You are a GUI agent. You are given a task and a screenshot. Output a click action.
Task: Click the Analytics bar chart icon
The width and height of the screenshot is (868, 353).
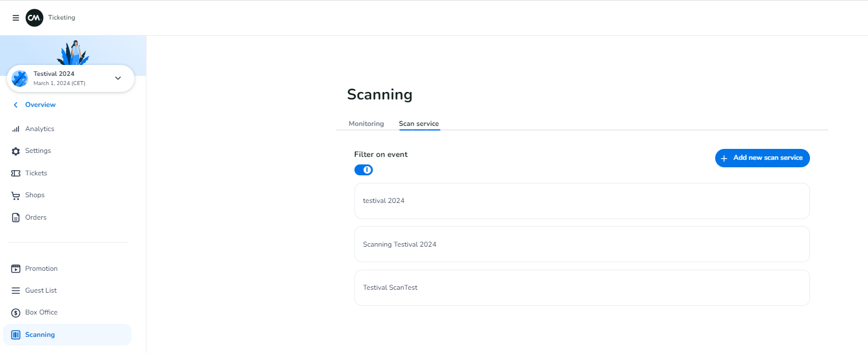point(16,129)
